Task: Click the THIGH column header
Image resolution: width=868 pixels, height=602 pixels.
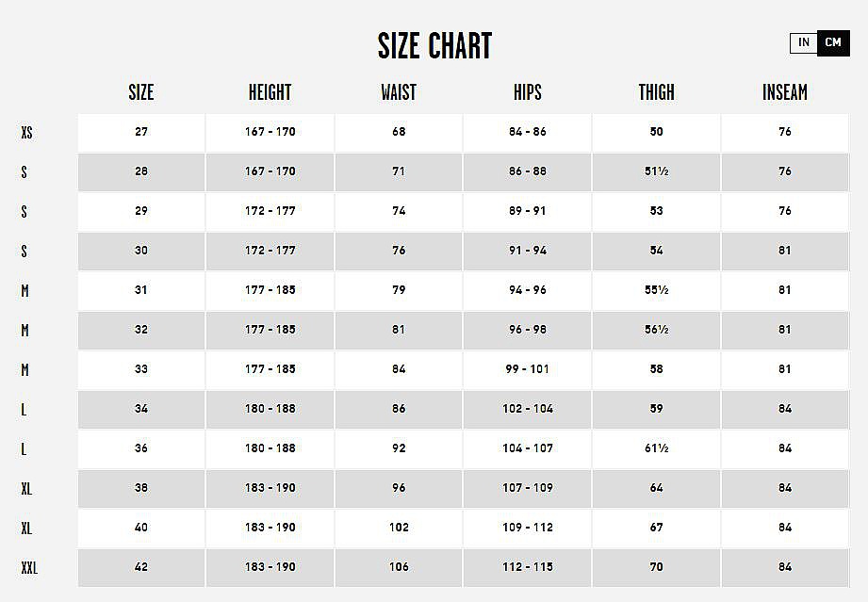Action: (x=657, y=92)
